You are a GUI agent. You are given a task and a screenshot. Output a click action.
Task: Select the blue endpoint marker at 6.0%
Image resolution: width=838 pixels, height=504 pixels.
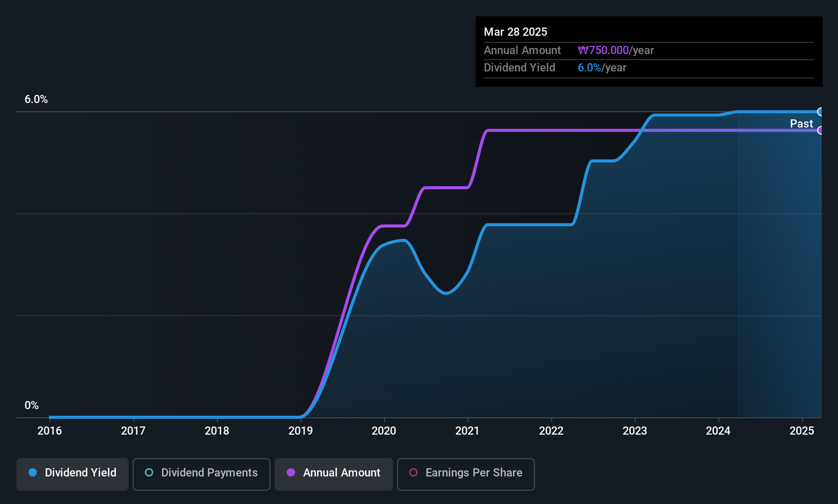click(x=820, y=112)
